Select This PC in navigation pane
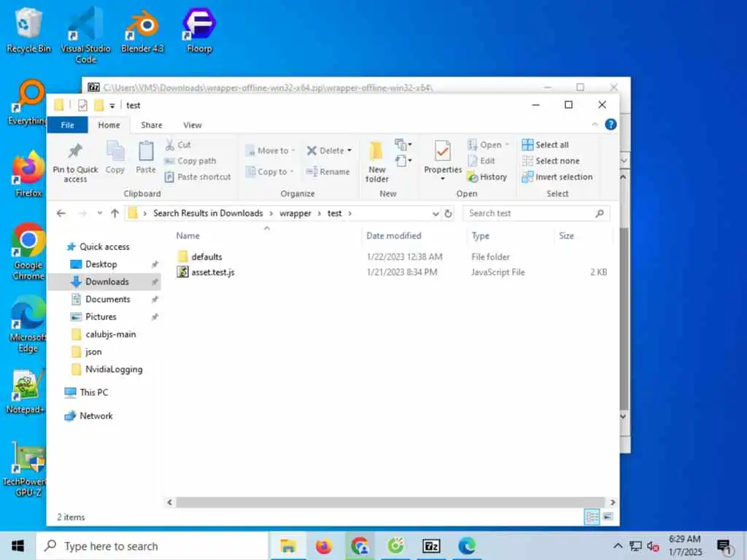This screenshot has height=560, width=747. point(93,392)
